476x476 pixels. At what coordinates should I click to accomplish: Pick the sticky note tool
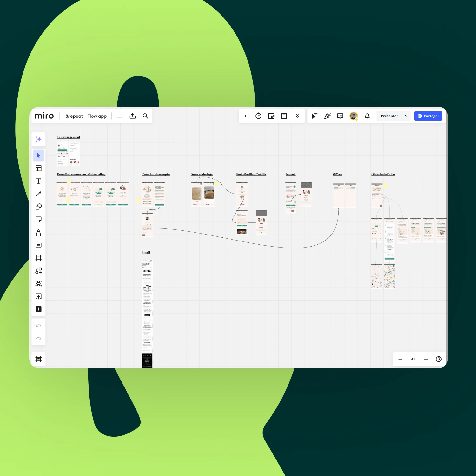pyautogui.click(x=38, y=220)
